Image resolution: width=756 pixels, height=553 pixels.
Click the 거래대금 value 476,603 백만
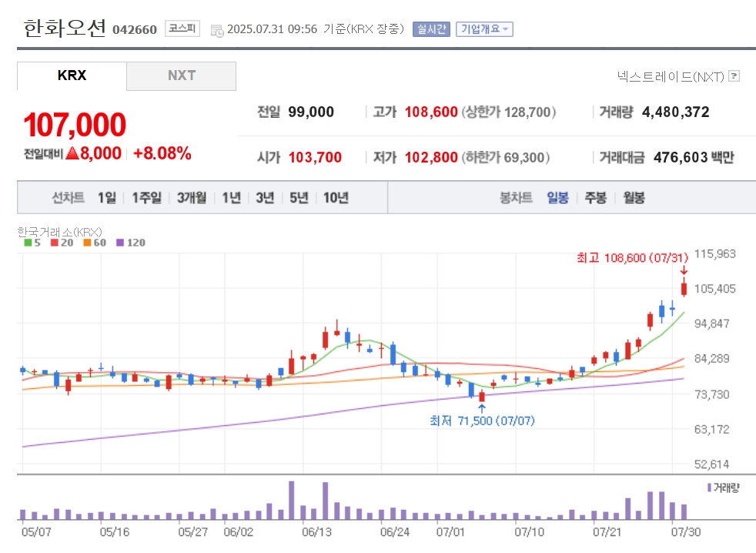tap(694, 157)
